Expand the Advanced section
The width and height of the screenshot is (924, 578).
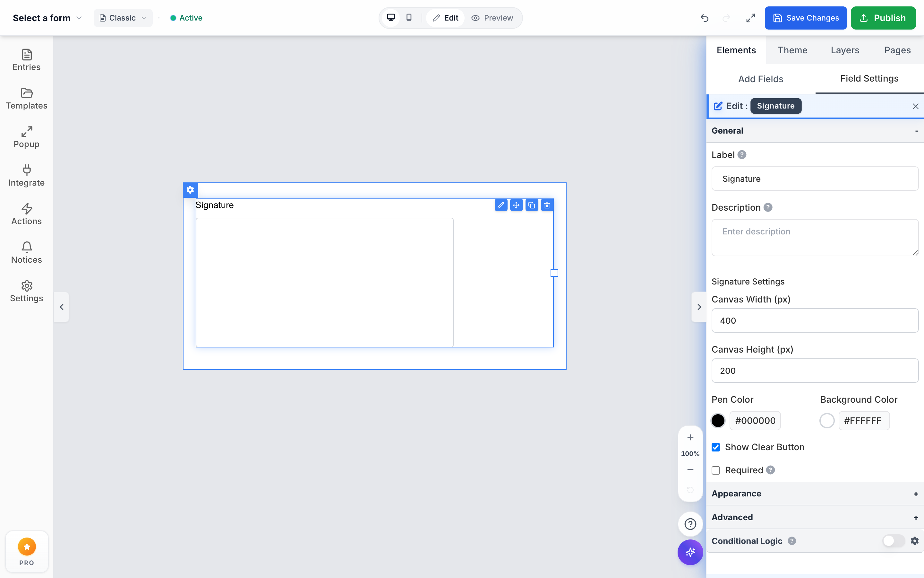(815, 517)
